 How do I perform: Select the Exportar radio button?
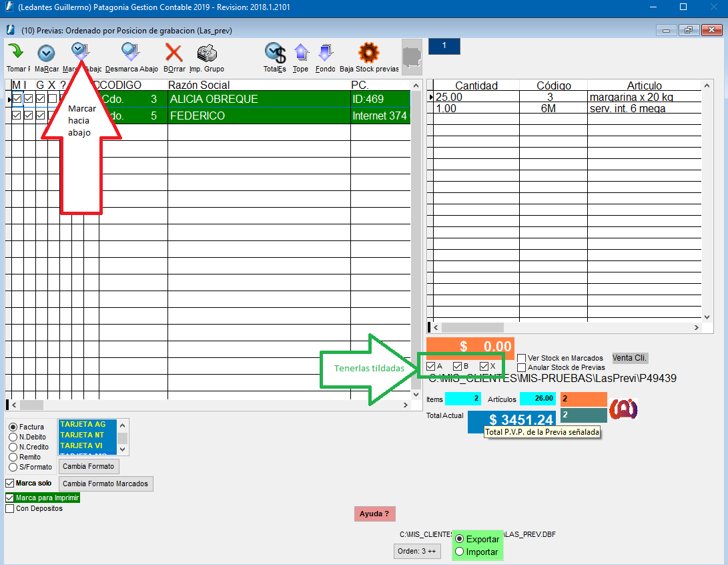pos(460,539)
